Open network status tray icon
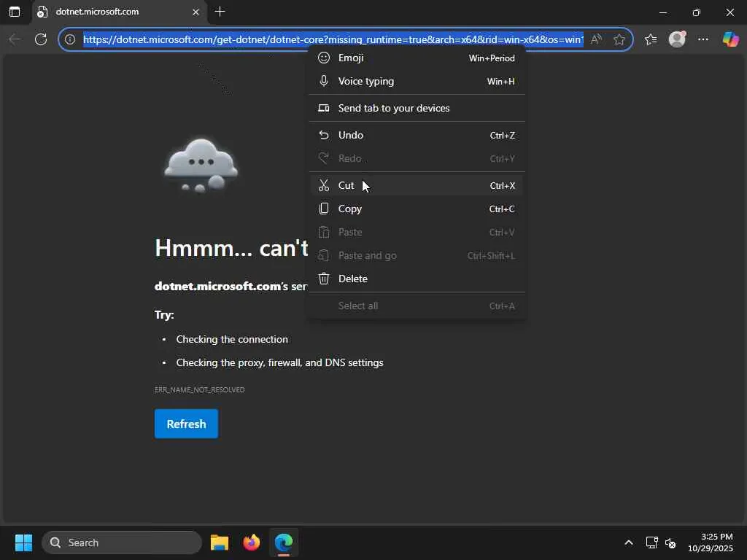This screenshot has width=747, height=560. [x=651, y=542]
